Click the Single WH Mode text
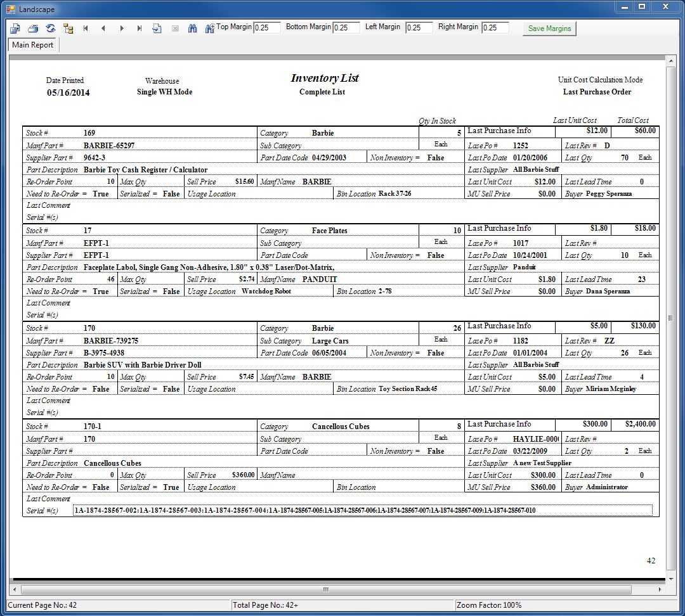 point(164,92)
